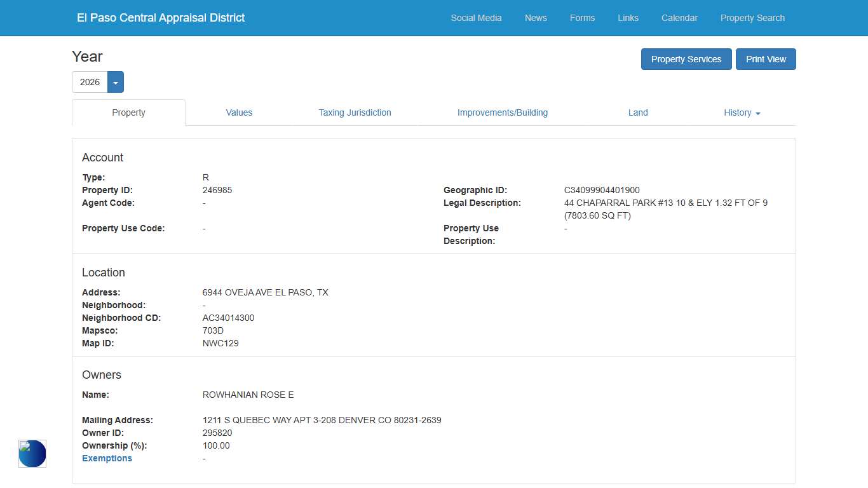Select the Improvements/Building tab
This screenshot has width=868, height=488.
(503, 112)
